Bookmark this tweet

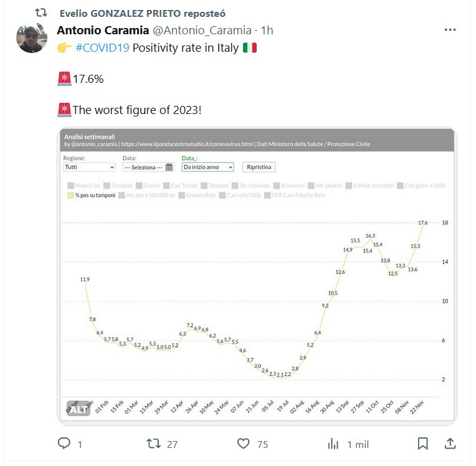(422, 444)
